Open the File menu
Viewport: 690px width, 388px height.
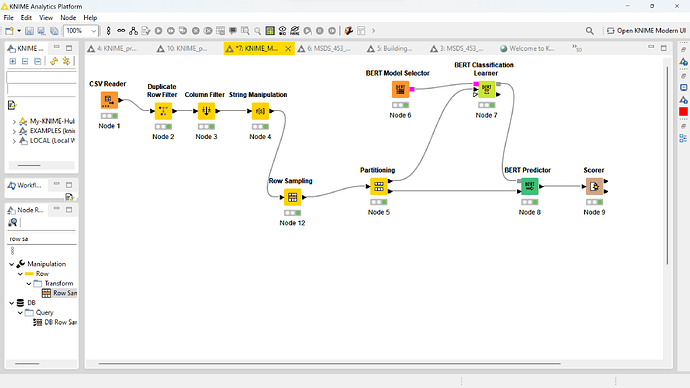[x=8, y=18]
